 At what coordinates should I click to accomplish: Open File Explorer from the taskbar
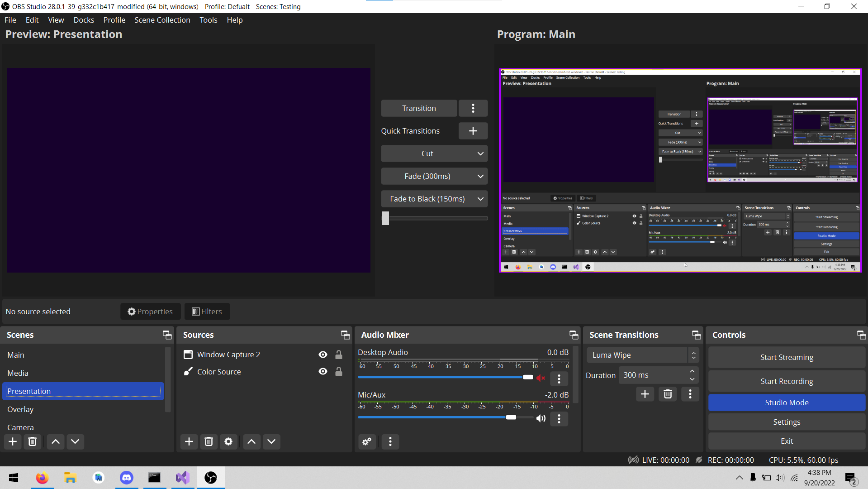click(x=71, y=478)
